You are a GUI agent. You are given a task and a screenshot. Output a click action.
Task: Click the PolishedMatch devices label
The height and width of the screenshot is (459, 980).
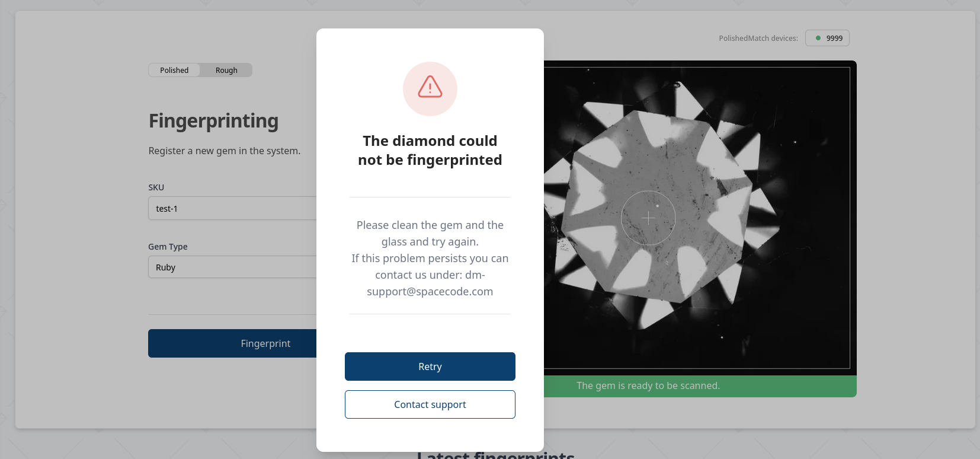(x=758, y=38)
